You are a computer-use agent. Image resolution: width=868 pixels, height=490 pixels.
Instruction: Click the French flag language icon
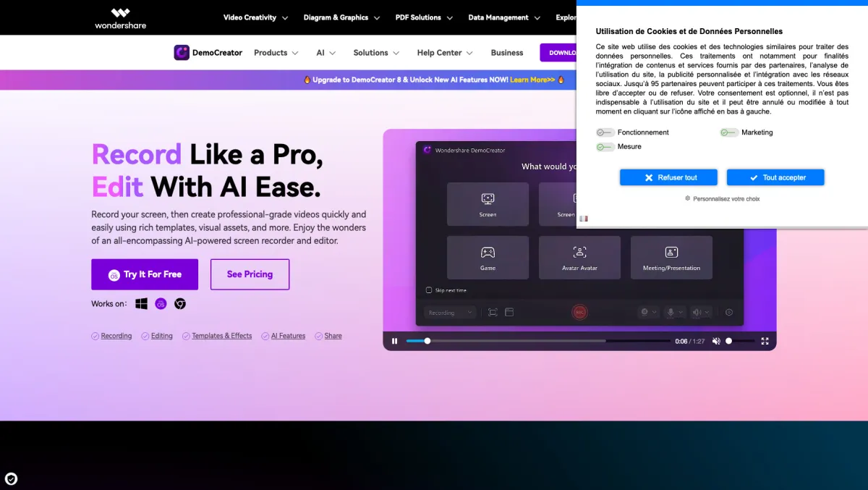tap(584, 219)
